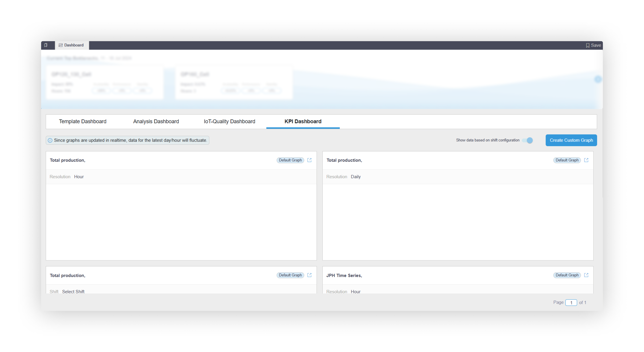
Task: Click info icon beside realtime graphs notice
Action: [50, 140]
